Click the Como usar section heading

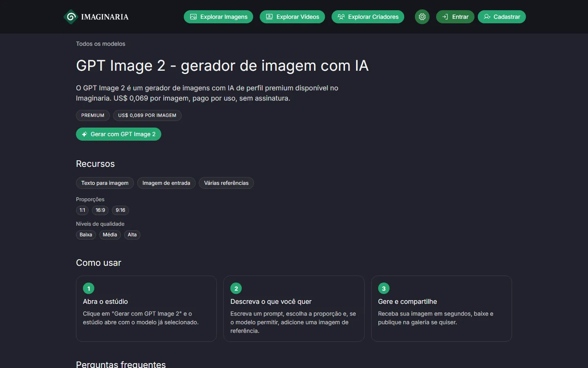point(98,263)
